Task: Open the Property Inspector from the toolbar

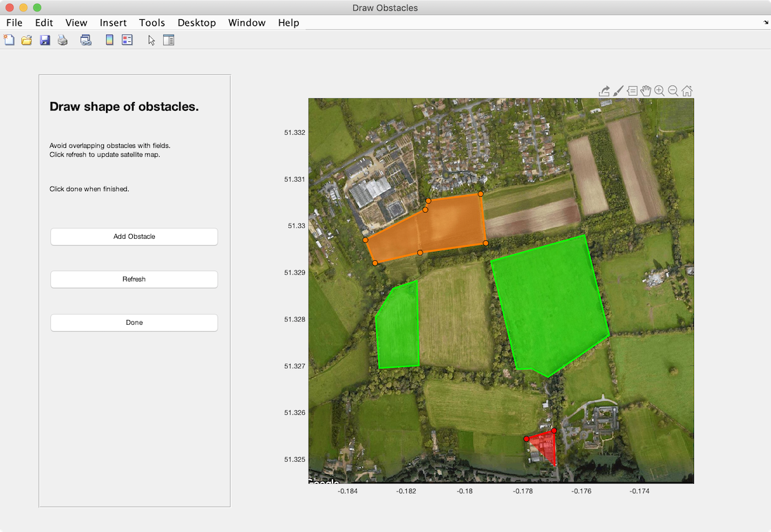Action: [x=169, y=41]
